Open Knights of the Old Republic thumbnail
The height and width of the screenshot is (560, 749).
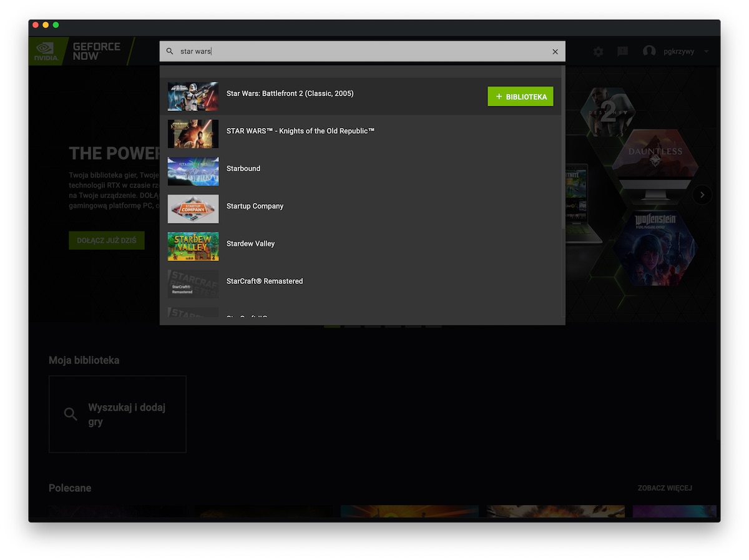(193, 134)
